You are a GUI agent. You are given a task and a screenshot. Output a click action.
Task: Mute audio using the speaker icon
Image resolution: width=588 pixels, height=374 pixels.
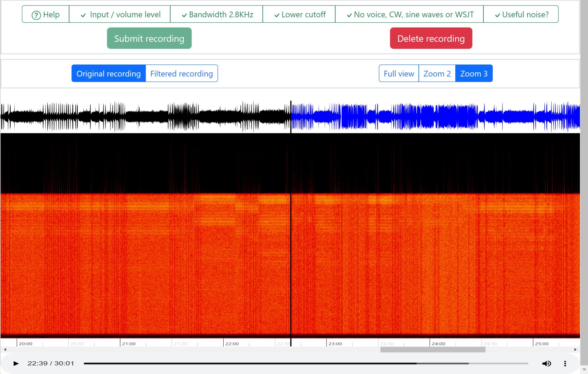point(547,363)
